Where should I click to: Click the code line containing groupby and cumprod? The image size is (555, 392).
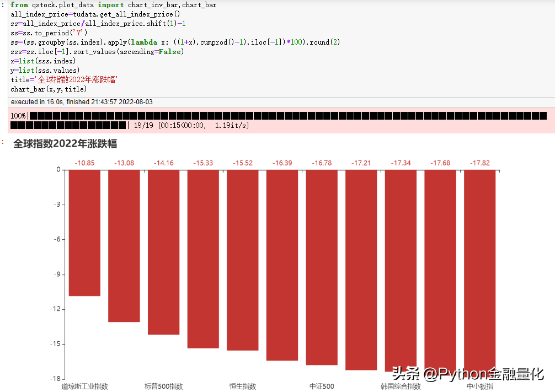[175, 42]
